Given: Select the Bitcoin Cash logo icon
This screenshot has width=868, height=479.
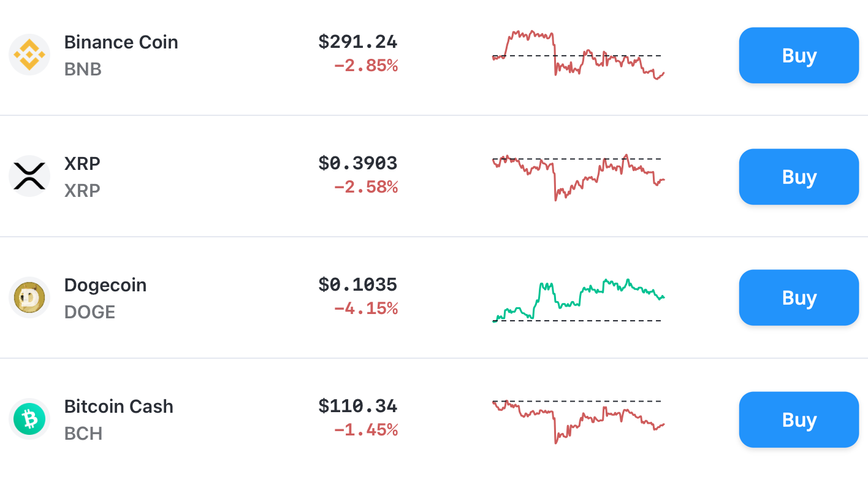Looking at the screenshot, I should [29, 419].
